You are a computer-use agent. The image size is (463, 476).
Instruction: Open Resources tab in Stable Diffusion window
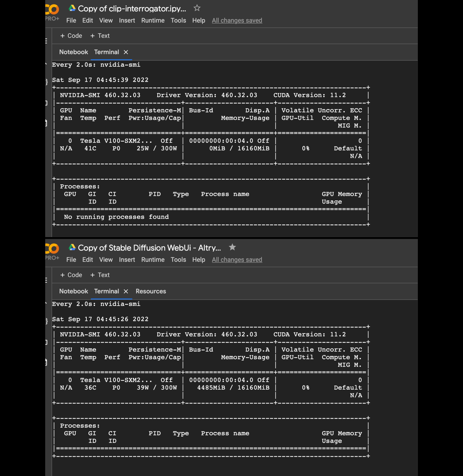click(151, 291)
